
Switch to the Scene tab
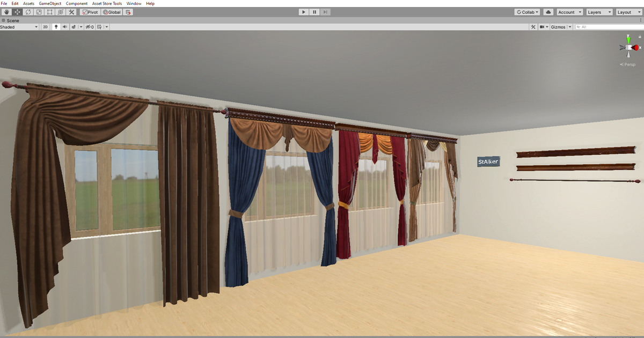point(10,20)
